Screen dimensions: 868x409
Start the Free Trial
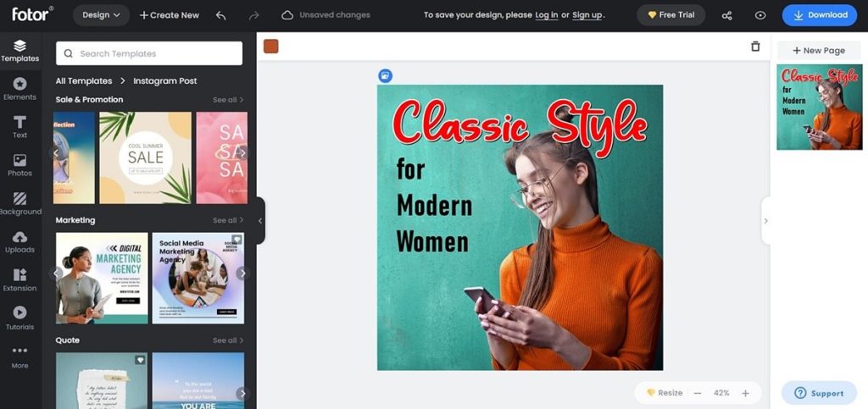pos(671,15)
